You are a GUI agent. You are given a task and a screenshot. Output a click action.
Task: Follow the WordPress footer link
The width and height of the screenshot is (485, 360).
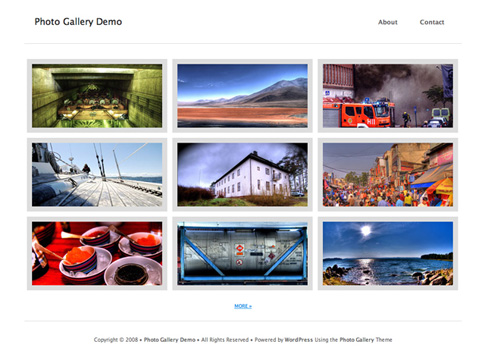click(x=299, y=340)
